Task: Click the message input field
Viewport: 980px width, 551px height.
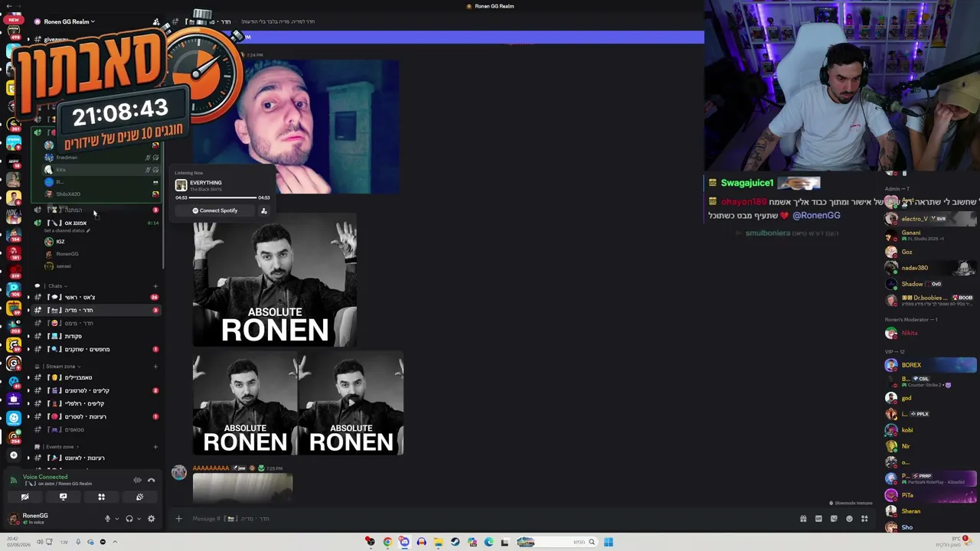Action: click(x=490, y=519)
